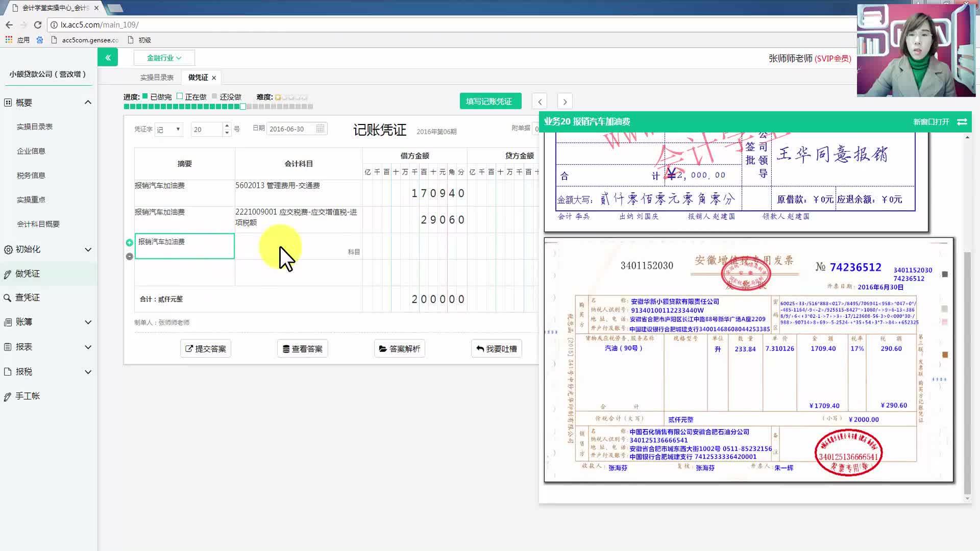
Task: Open the 金融行业 dropdown
Action: [163, 57]
